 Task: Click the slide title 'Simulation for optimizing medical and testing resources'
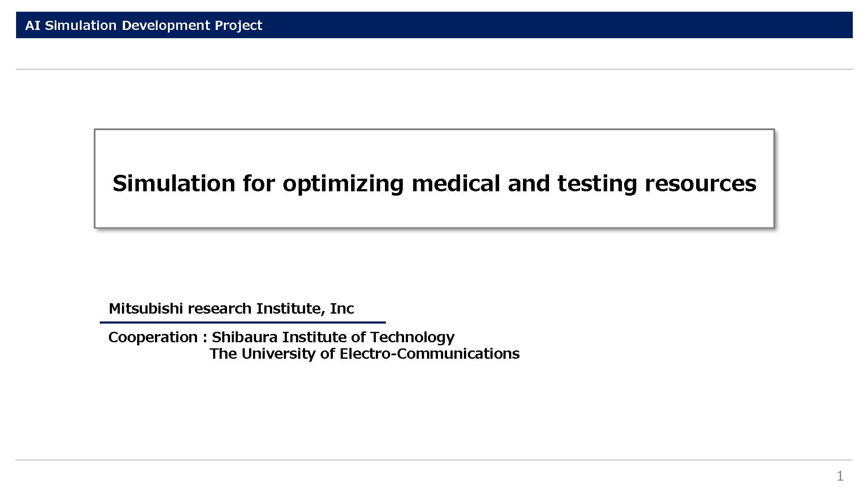click(434, 184)
